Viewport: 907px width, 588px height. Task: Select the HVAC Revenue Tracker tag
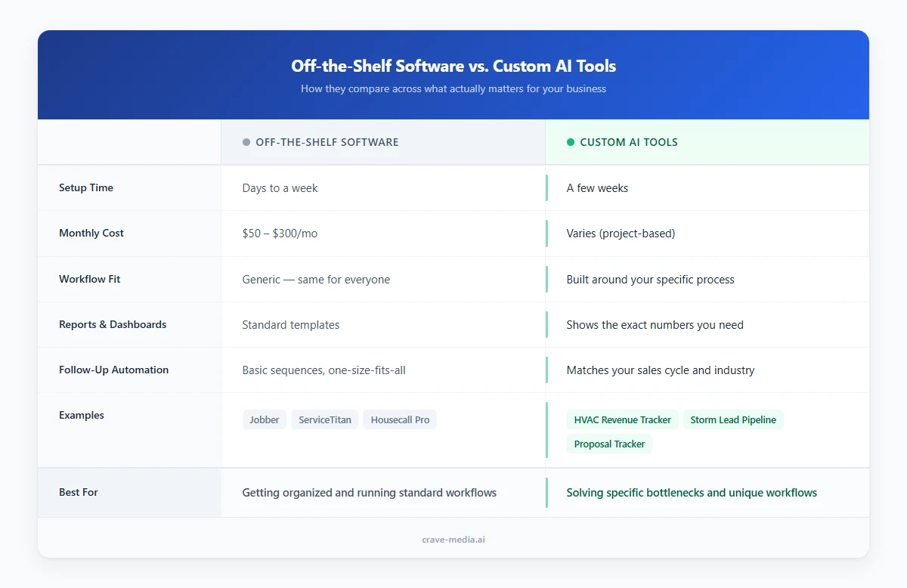click(x=622, y=419)
